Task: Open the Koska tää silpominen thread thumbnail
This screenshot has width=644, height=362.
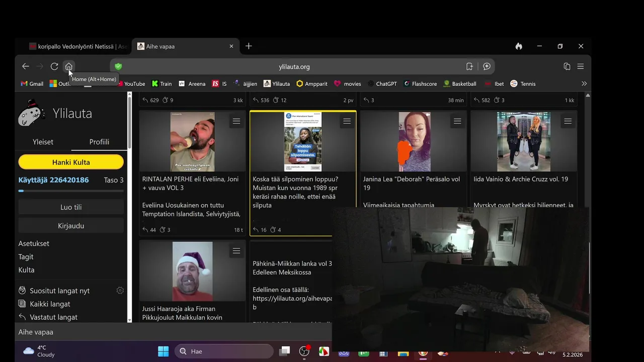Action: tap(303, 142)
